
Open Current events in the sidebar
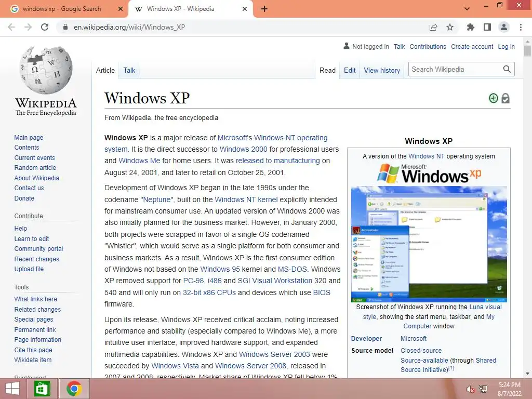coord(34,158)
